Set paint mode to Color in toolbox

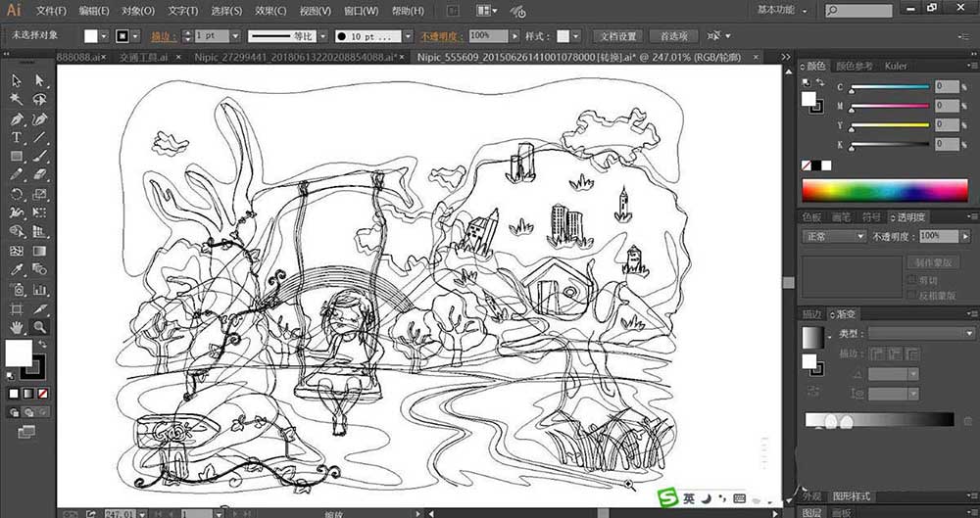click(14, 394)
